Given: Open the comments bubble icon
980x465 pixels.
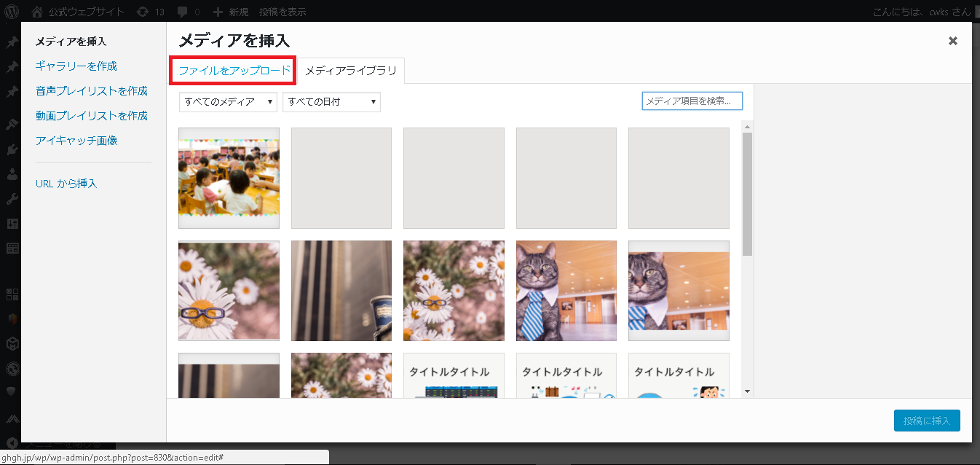Looking at the screenshot, I should [x=181, y=12].
